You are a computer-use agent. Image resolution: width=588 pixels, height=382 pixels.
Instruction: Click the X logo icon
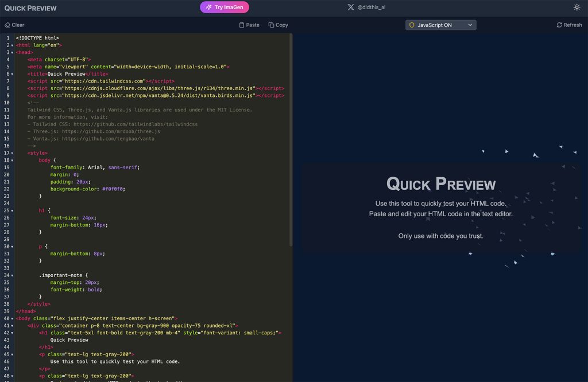[351, 7]
